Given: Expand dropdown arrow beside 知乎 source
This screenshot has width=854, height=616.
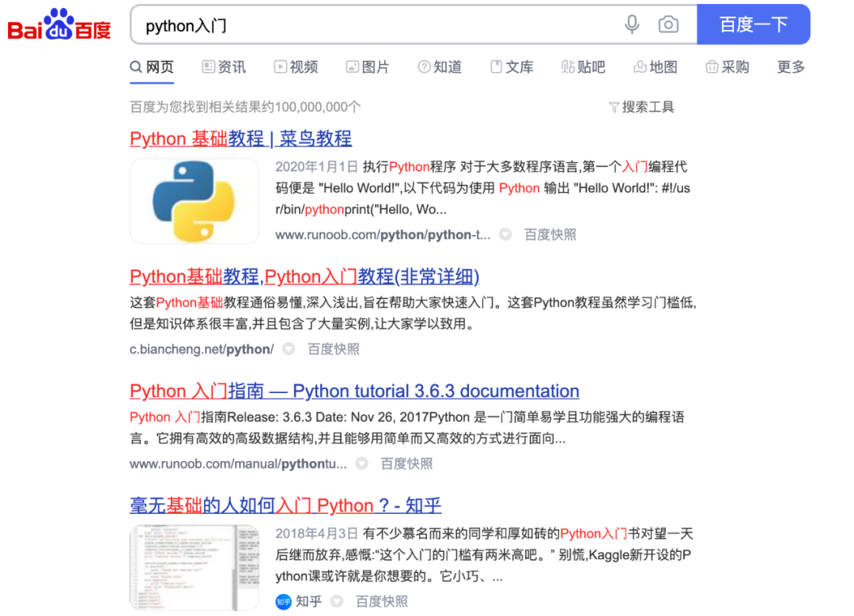Looking at the screenshot, I should click(x=337, y=601).
